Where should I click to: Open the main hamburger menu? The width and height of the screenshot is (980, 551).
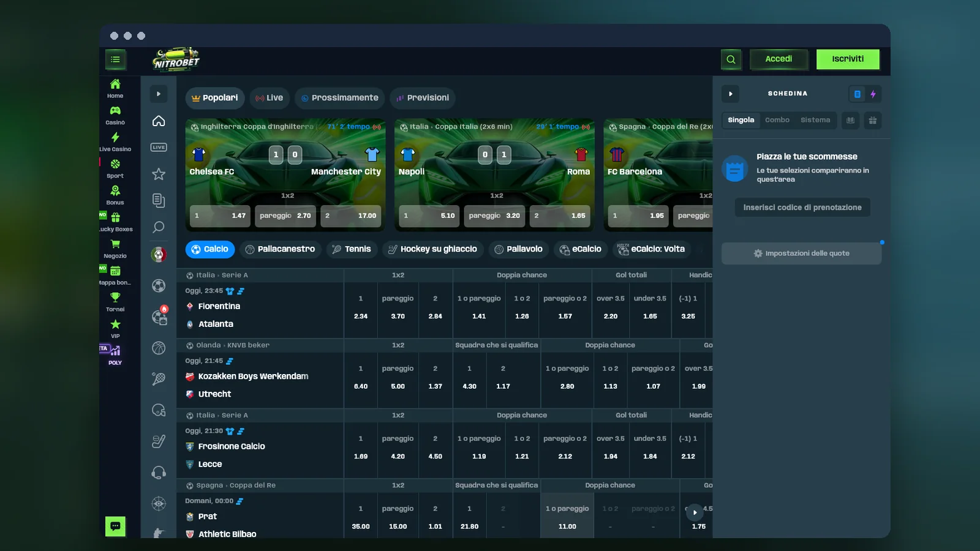(x=115, y=59)
